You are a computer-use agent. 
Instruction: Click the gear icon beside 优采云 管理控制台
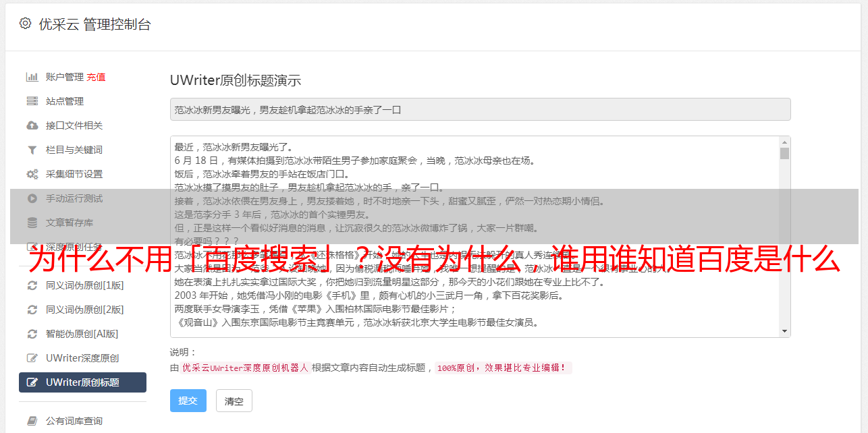click(25, 24)
